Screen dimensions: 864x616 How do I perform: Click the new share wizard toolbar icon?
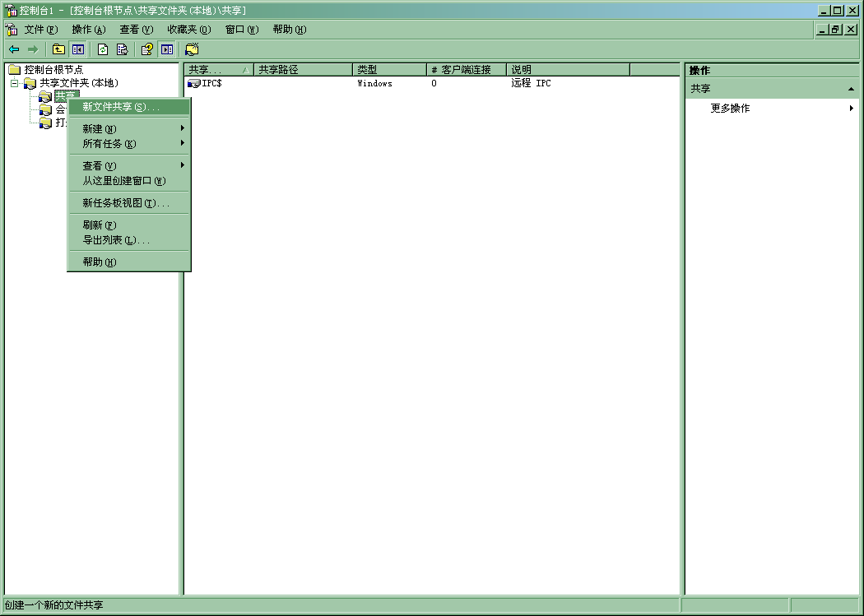click(192, 49)
